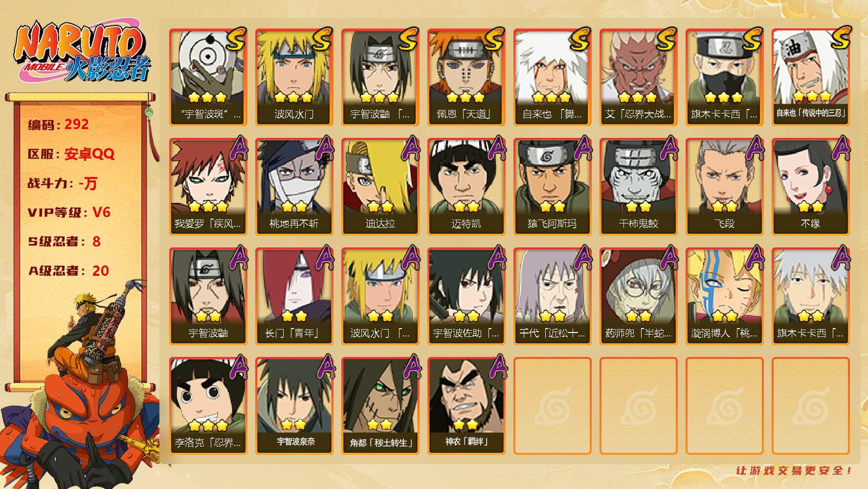Image resolution: width=868 pixels, height=489 pixels.
Task: Open the 角都「秽土转生」 card
Action: point(380,405)
